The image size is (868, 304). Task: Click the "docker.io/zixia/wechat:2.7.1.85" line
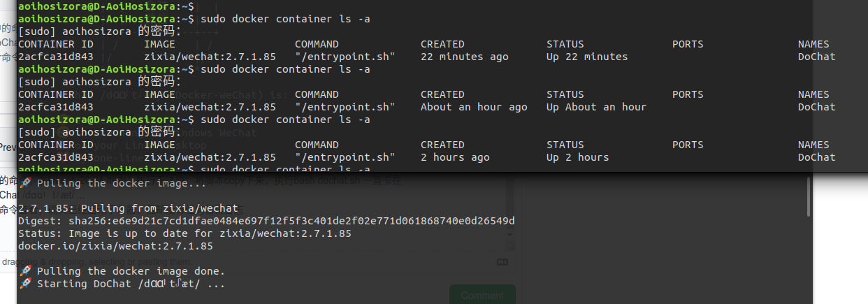(x=115, y=246)
